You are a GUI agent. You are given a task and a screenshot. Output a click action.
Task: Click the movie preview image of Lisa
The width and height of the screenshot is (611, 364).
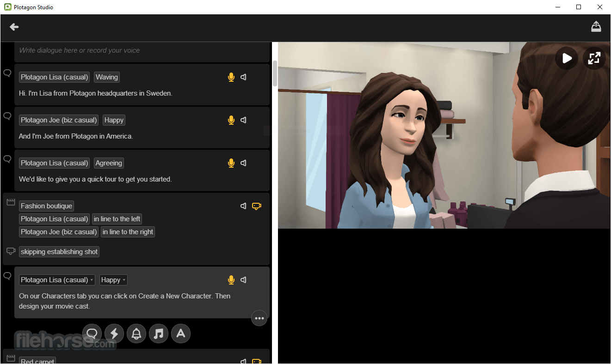pos(444,135)
